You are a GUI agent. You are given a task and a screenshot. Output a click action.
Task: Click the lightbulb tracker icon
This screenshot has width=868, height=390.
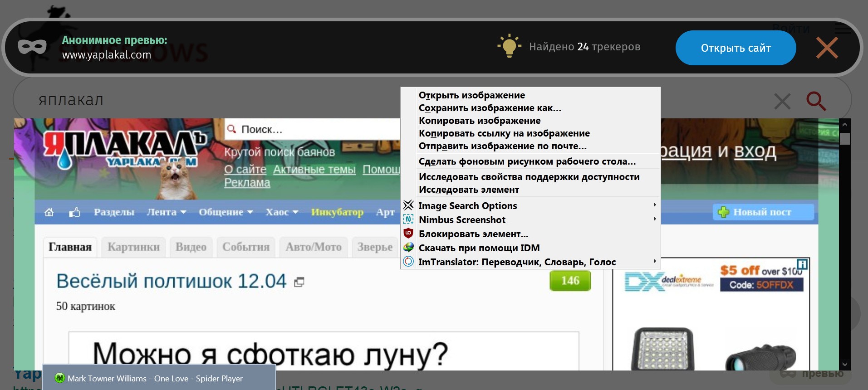509,46
